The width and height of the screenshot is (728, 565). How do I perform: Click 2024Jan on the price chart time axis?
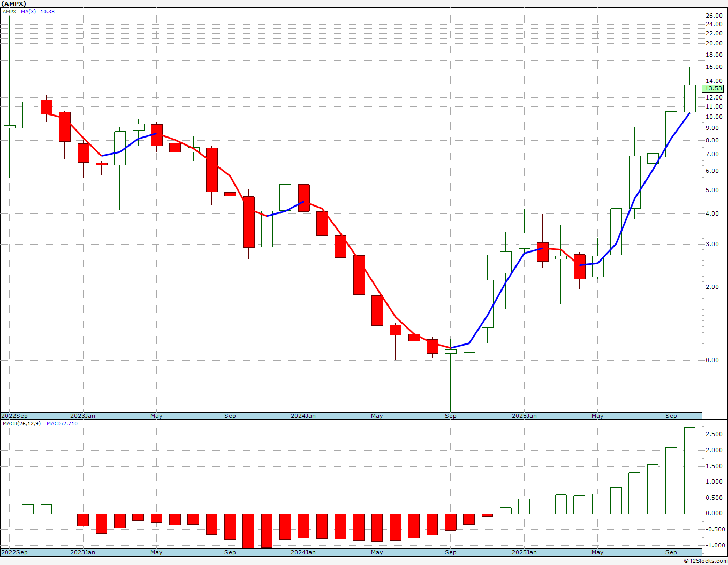[304, 416]
